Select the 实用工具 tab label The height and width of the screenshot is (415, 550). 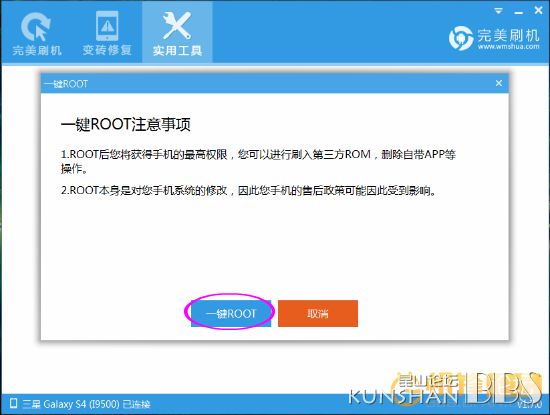tap(177, 51)
